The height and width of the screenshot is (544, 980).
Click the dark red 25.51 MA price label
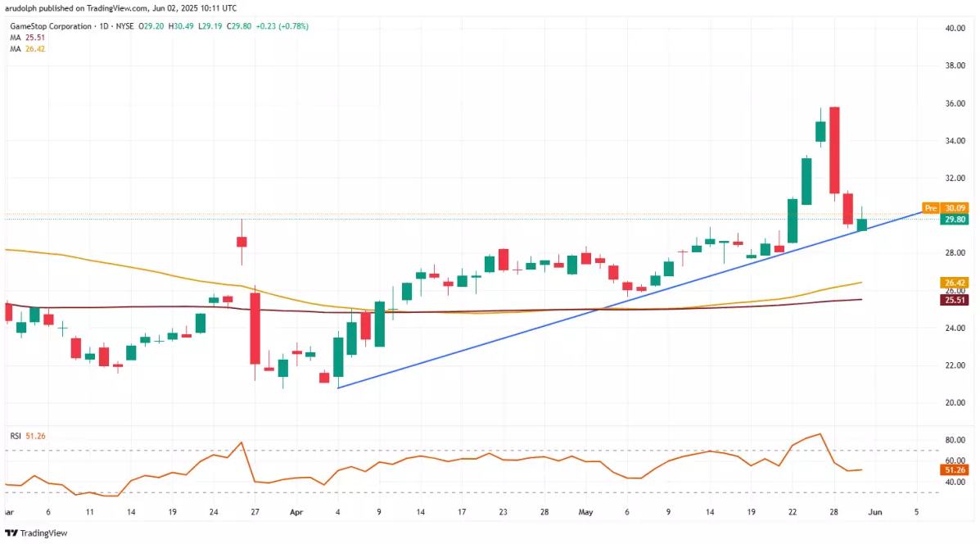pos(955,300)
